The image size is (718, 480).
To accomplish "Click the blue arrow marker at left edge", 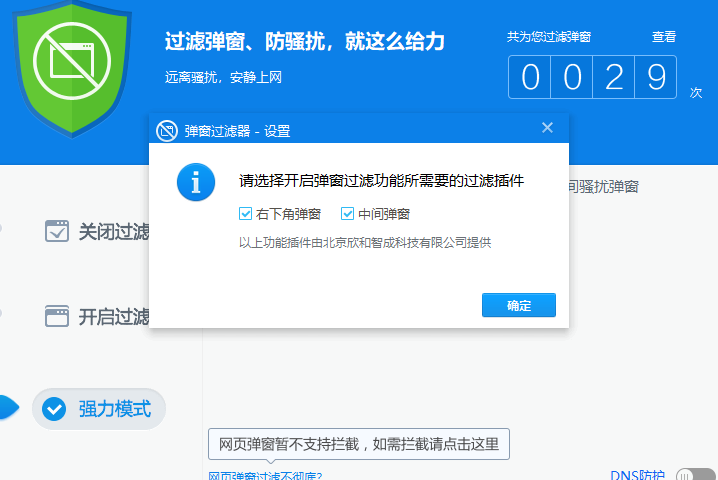I will click(x=8, y=408).
